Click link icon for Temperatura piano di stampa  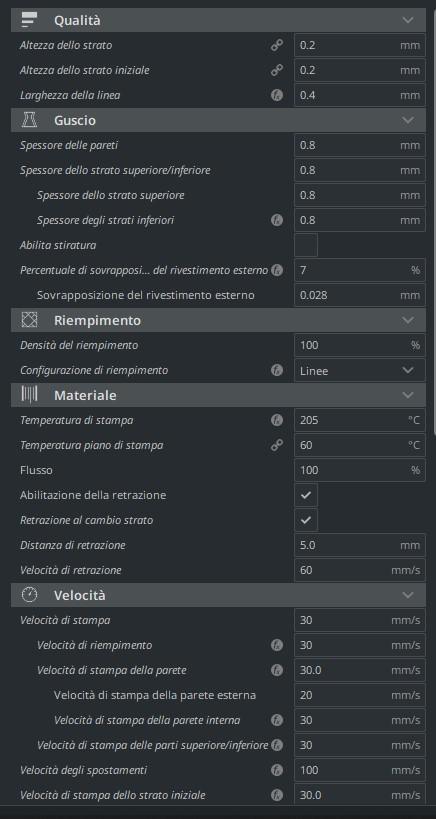pos(277,446)
